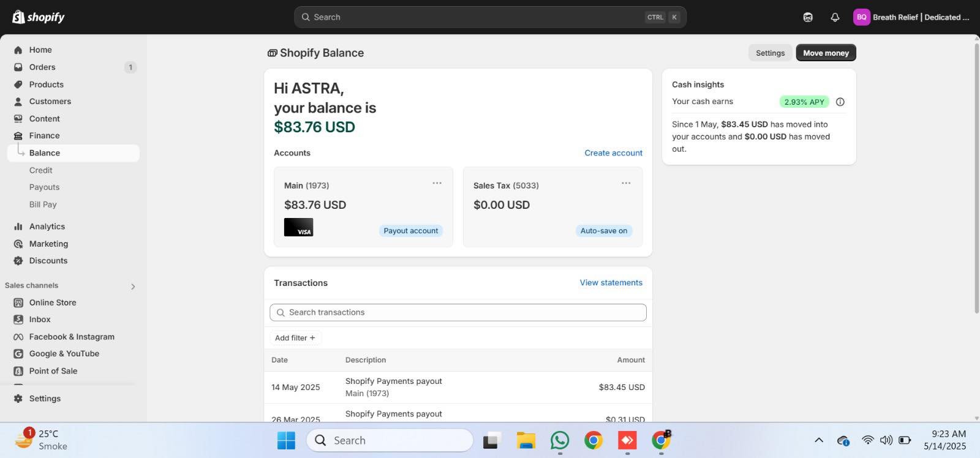Click the Settings button near Move money

pos(771,53)
